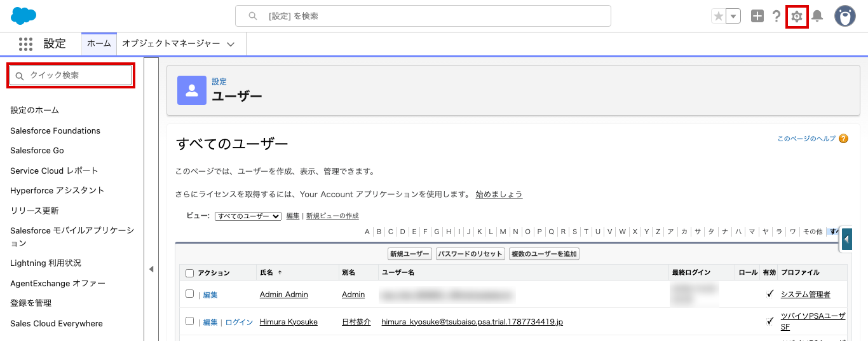Open the このページのヘルプ link
The height and width of the screenshot is (341, 868).
806,138
